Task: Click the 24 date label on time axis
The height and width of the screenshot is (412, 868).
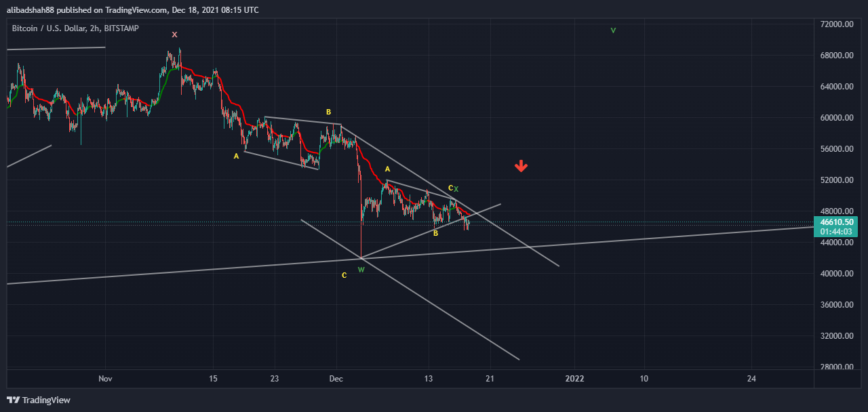Action: coord(751,377)
